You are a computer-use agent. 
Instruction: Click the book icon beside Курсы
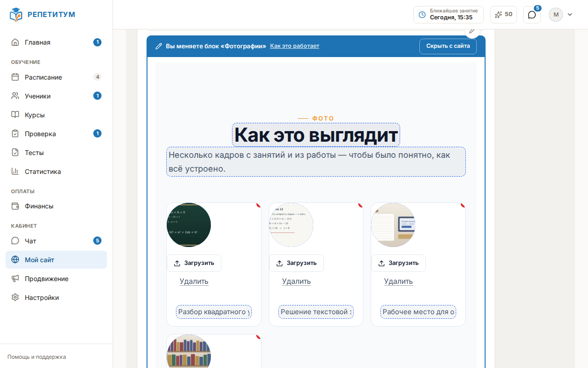(x=15, y=115)
